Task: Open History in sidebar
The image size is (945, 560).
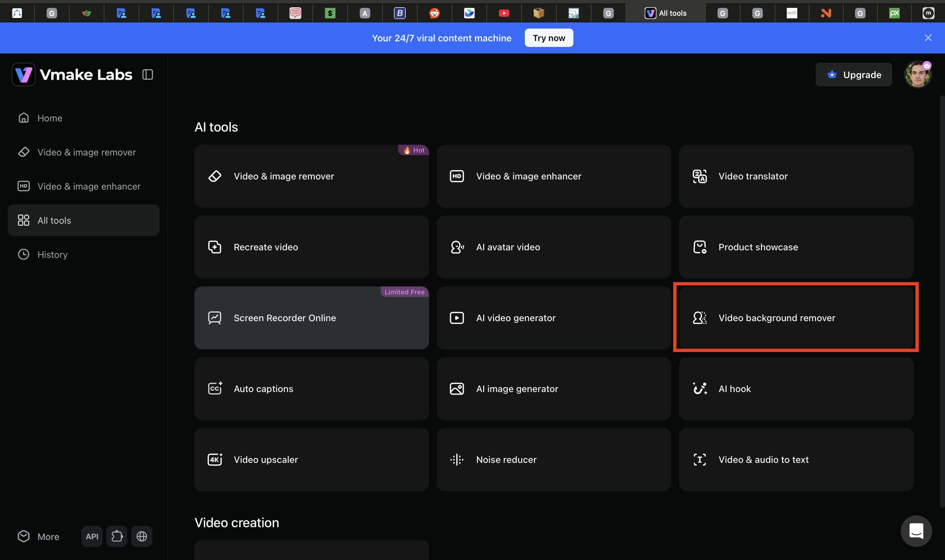Action: pyautogui.click(x=83, y=254)
